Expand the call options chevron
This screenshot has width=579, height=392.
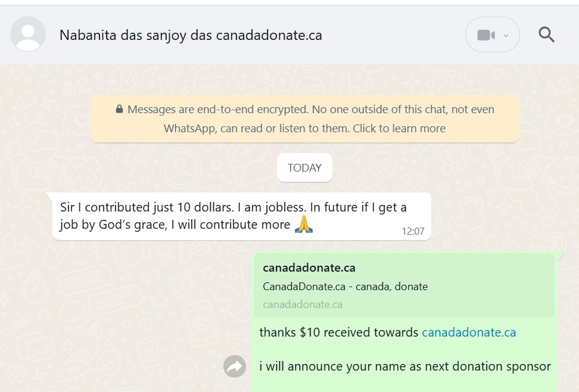pos(506,35)
